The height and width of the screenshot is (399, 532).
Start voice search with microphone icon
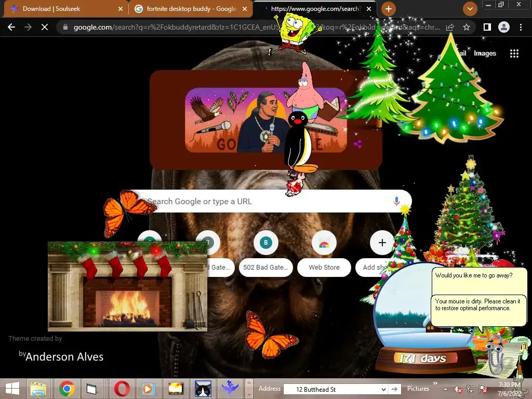coord(396,201)
